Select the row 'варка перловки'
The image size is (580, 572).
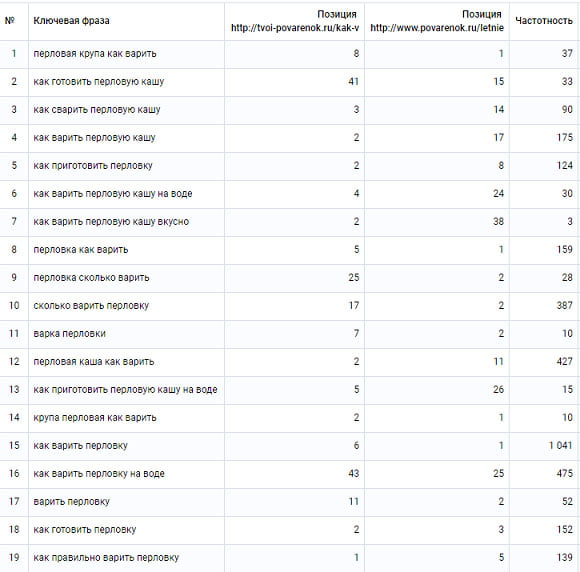289,333
